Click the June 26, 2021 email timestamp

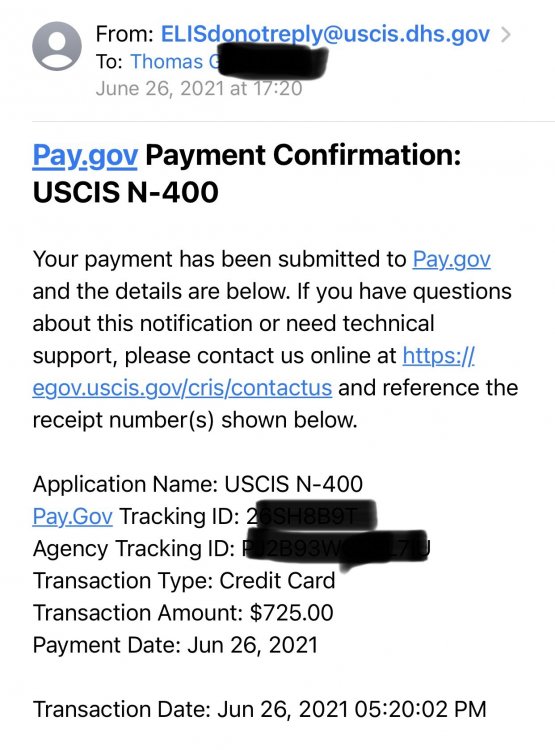pos(199,88)
